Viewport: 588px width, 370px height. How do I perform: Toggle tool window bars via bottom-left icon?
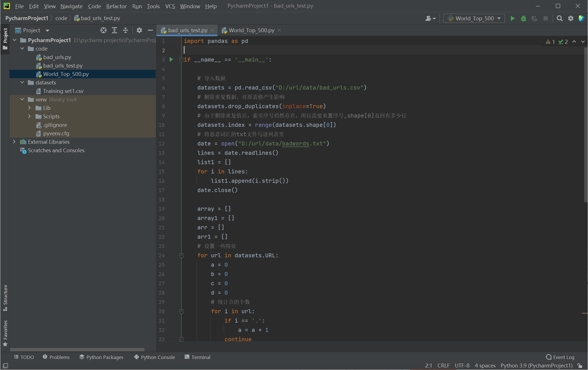point(5,365)
